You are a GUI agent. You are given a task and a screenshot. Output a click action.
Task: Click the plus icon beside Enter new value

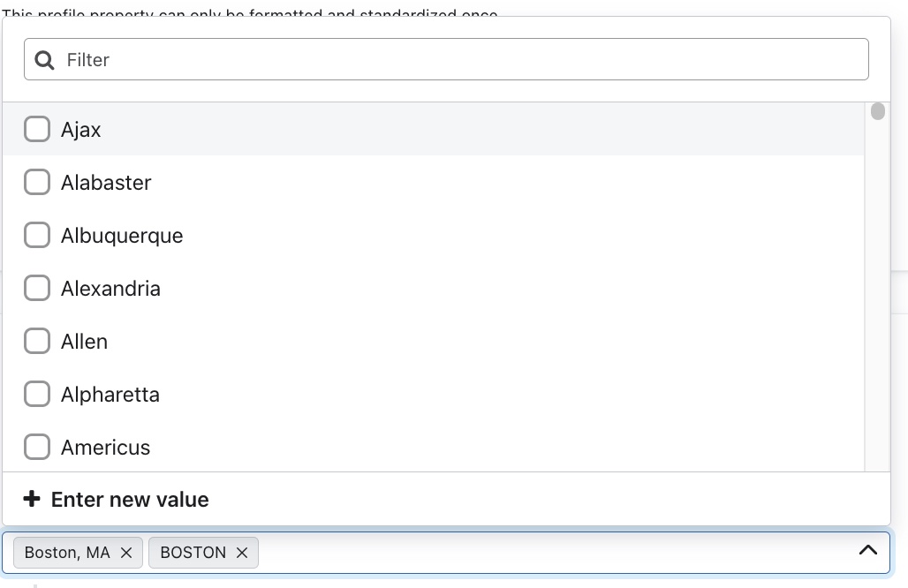33,499
